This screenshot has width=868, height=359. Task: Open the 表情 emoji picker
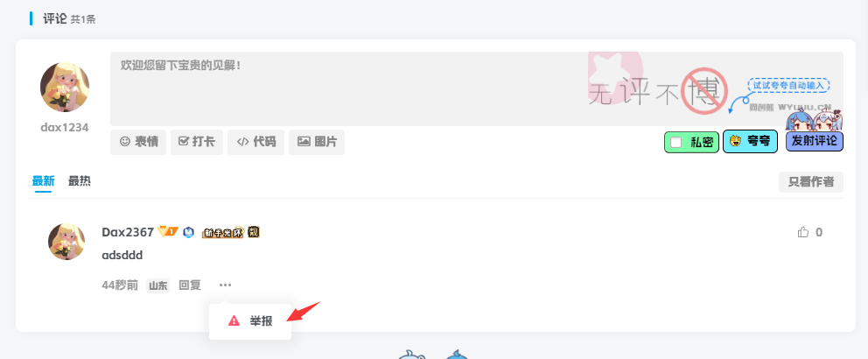[x=138, y=142]
